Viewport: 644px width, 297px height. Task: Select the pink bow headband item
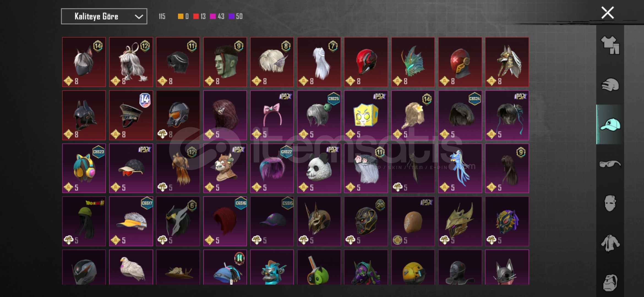[272, 115]
